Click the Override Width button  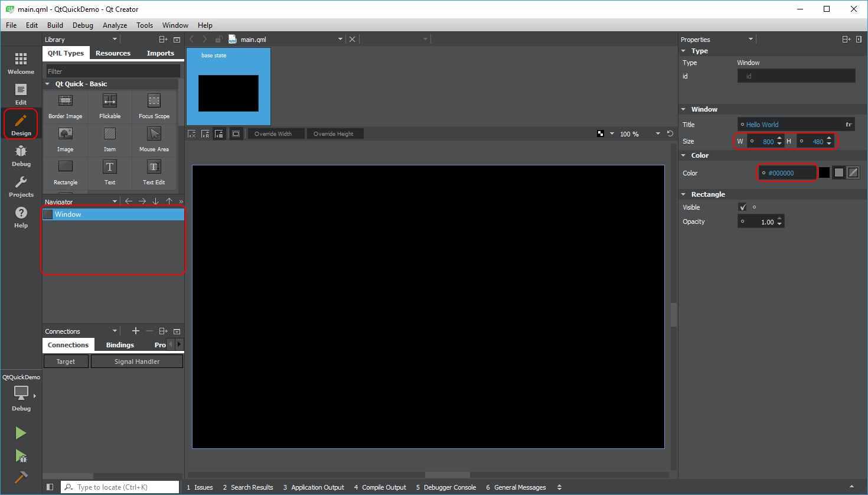tap(273, 134)
